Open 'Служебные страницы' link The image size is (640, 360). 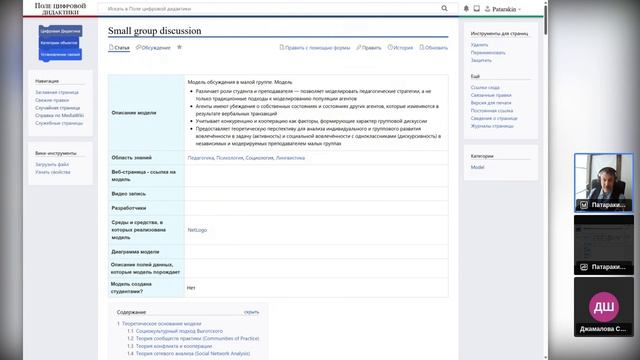click(x=59, y=123)
